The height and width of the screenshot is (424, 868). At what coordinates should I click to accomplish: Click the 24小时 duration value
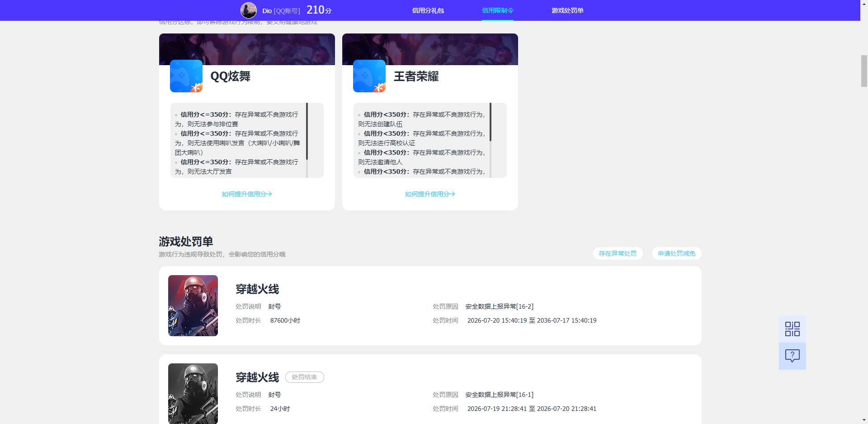point(280,409)
